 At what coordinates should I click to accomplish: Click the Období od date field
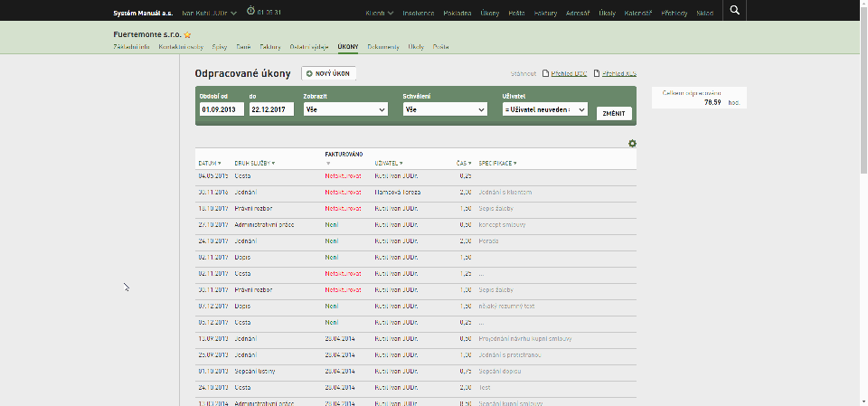[x=222, y=109]
